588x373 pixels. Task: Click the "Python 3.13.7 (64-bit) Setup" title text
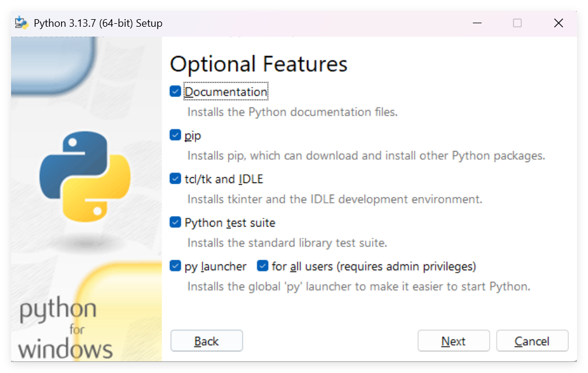[x=98, y=23]
